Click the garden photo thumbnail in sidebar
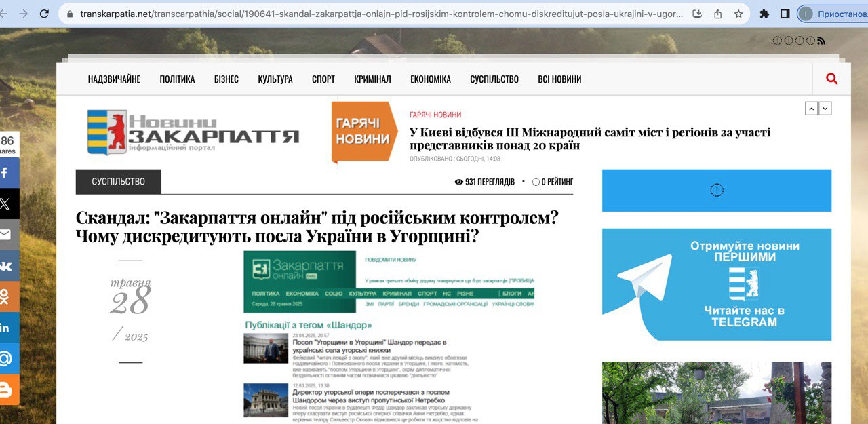The height and width of the screenshot is (424, 868). tap(717, 393)
